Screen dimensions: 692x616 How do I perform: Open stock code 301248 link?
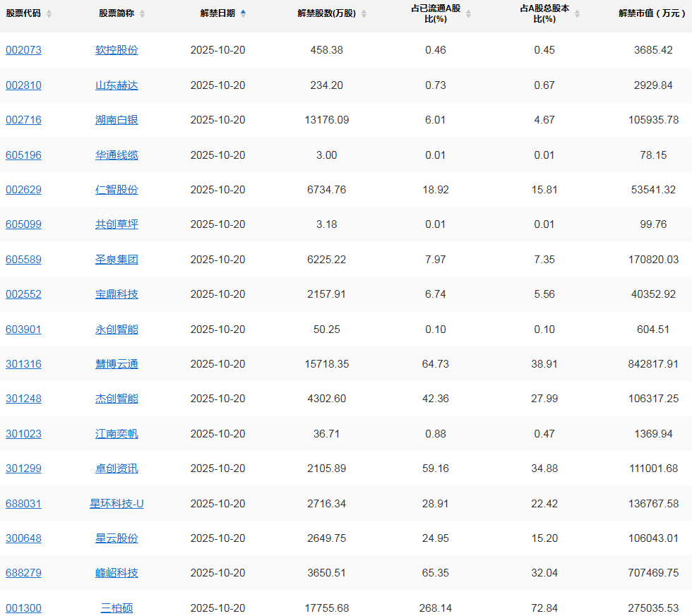pos(23,399)
